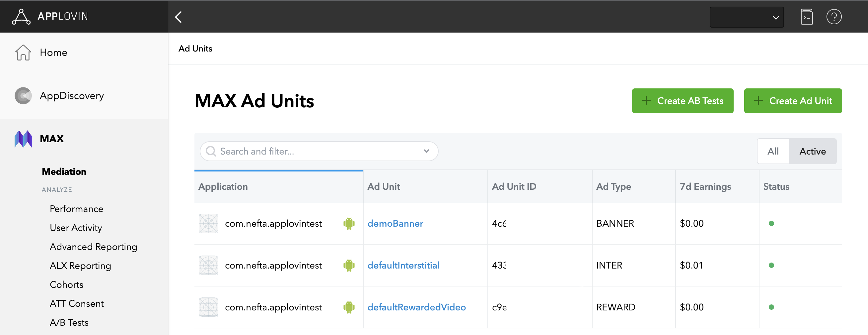The height and width of the screenshot is (335, 868).
Task: Sort by the Application column header
Action: click(x=223, y=186)
